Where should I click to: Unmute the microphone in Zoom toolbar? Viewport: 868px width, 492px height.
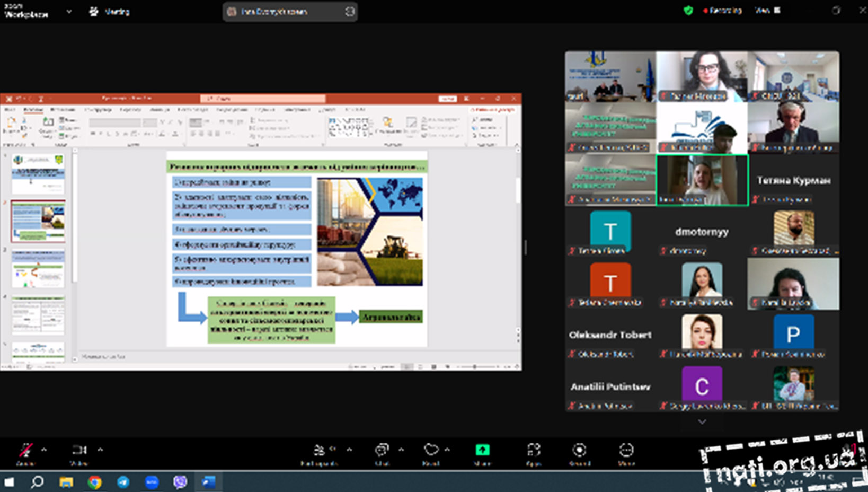click(x=25, y=451)
